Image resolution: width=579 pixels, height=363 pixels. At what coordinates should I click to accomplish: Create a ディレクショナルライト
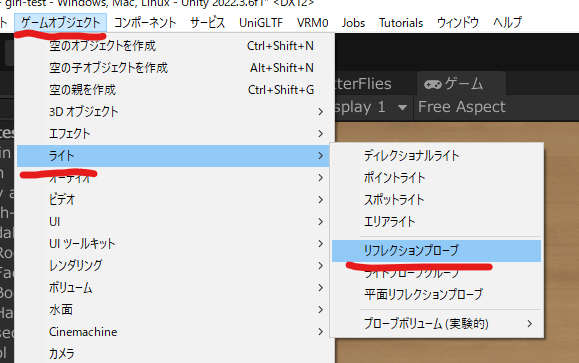(436, 156)
